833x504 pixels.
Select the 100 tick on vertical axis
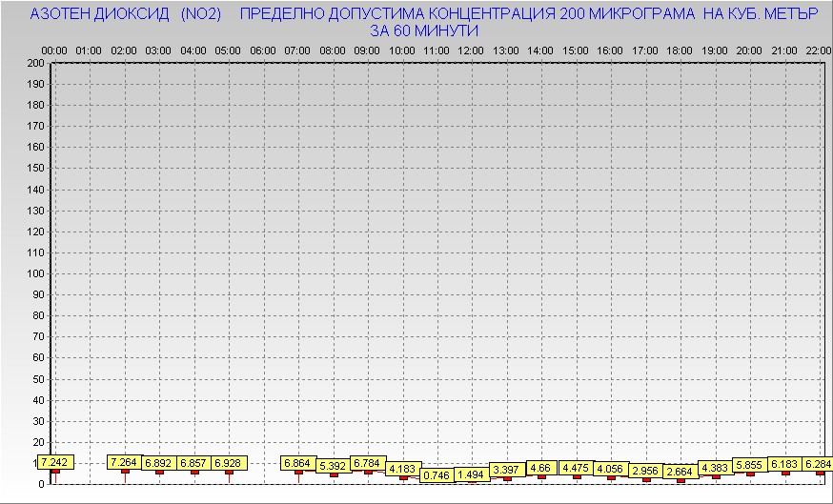pyautogui.click(x=35, y=273)
